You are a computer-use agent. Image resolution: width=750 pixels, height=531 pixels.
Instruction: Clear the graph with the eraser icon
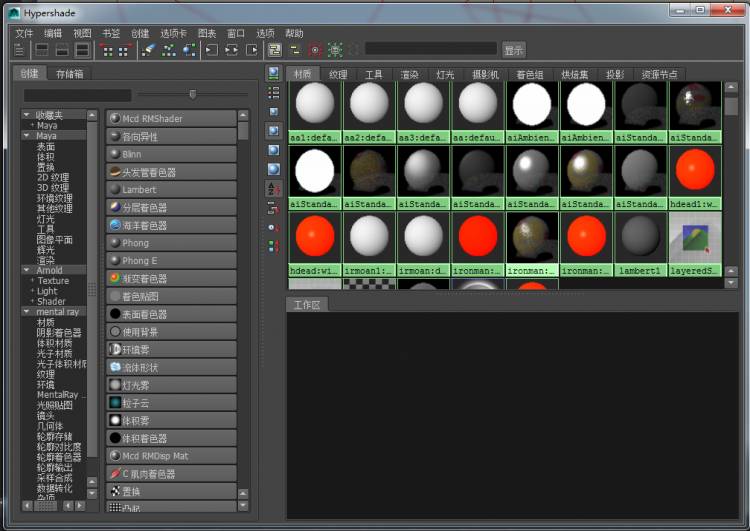[x=149, y=50]
